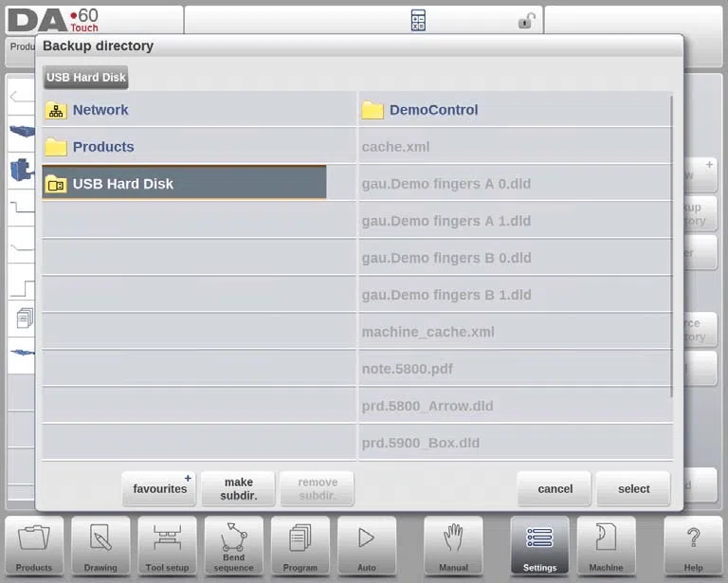The height and width of the screenshot is (583, 728).
Task: Open Machine mode
Action: 606,546
